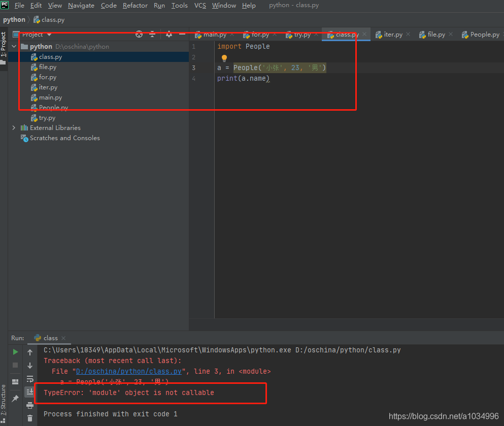Toggle soft-wrap in run console
This screenshot has width=504, height=426.
pos(30,379)
